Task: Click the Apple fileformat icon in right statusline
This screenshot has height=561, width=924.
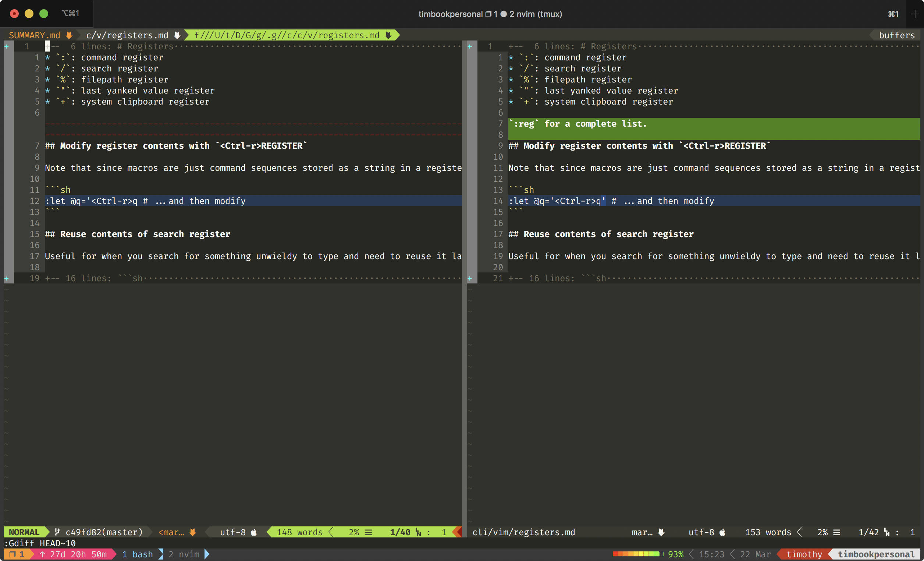Action: (722, 532)
